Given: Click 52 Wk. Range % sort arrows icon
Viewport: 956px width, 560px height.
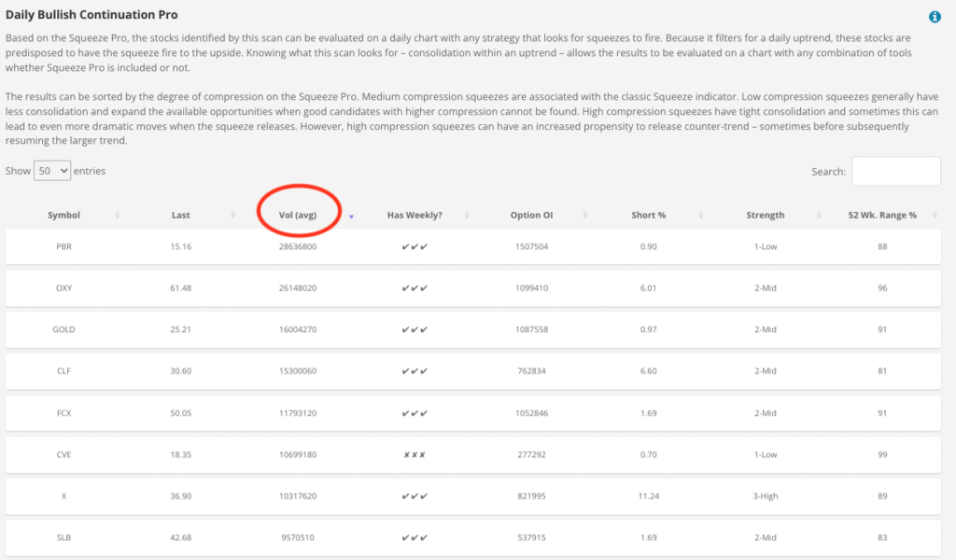Looking at the screenshot, I should pos(935,215).
